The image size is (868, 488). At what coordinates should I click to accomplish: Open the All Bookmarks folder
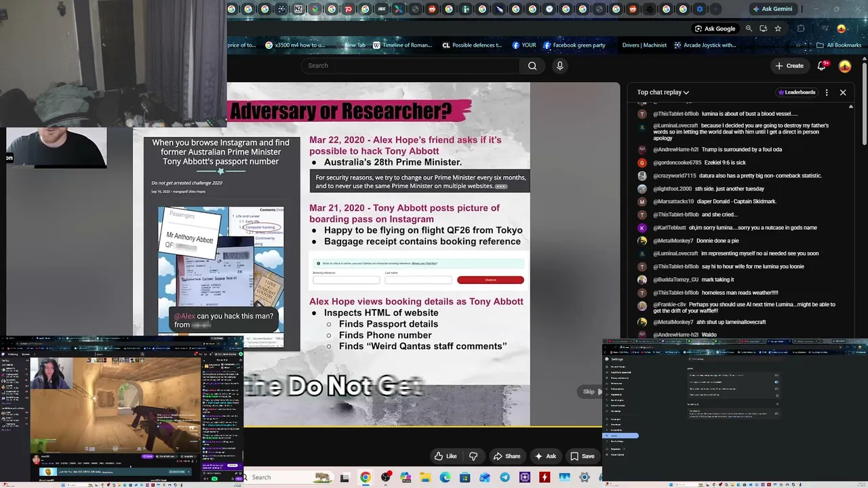pyautogui.click(x=839, y=45)
